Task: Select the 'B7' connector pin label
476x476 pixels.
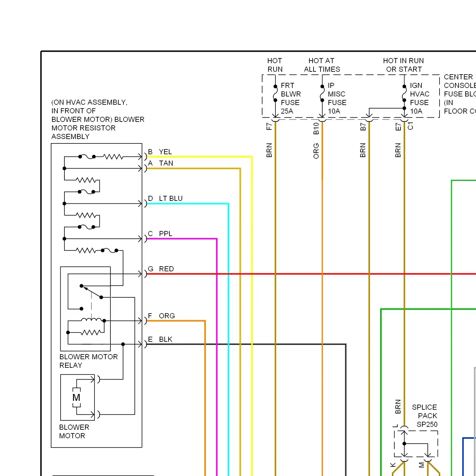Action: click(363, 127)
